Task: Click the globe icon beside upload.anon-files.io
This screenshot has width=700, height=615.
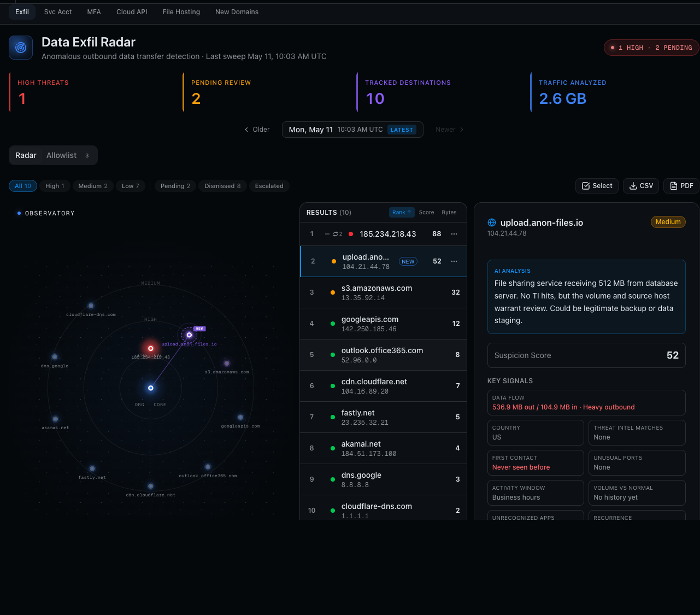Action: click(492, 222)
